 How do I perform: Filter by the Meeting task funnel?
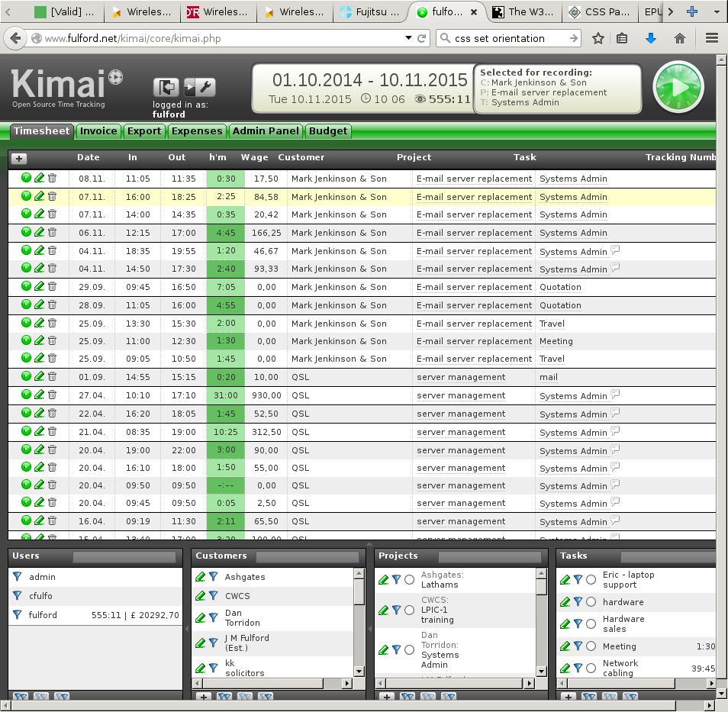[578, 646]
